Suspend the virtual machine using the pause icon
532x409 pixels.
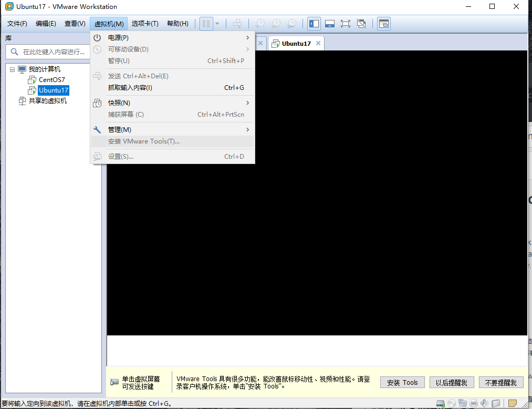pyautogui.click(x=205, y=23)
